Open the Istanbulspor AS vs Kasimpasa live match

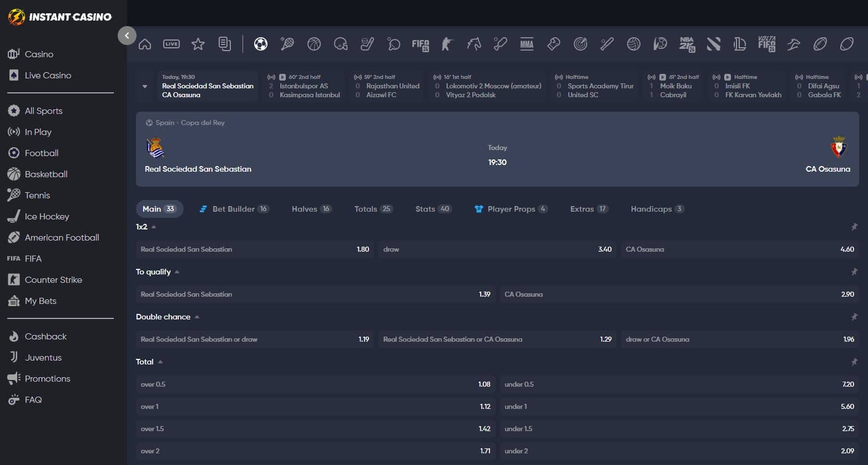coord(304,86)
